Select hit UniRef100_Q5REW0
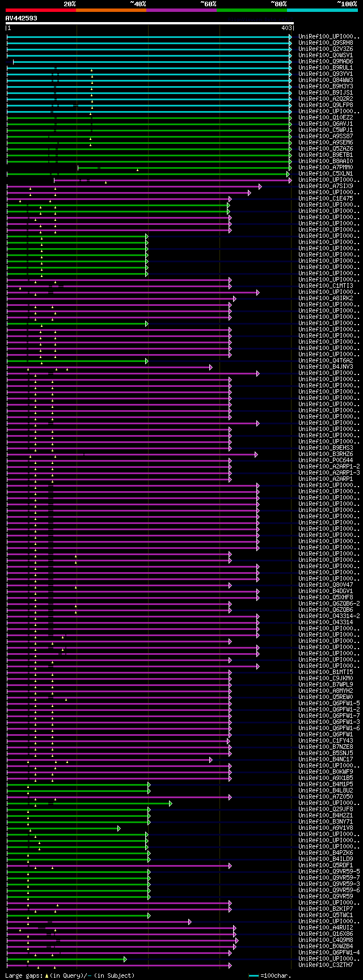Screen dimensions: 363x980 [x=326, y=697]
